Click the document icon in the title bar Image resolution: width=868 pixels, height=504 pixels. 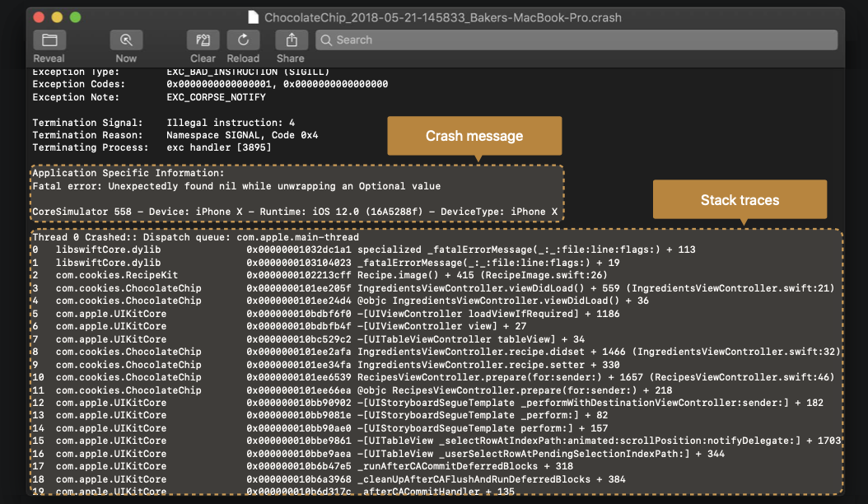(252, 17)
